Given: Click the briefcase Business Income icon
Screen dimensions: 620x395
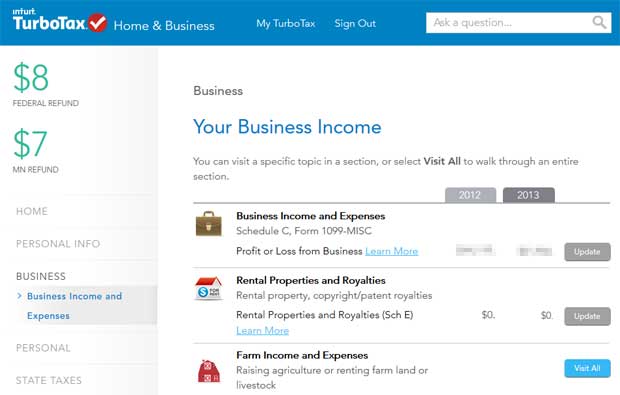Looking at the screenshot, I should pyautogui.click(x=209, y=224).
